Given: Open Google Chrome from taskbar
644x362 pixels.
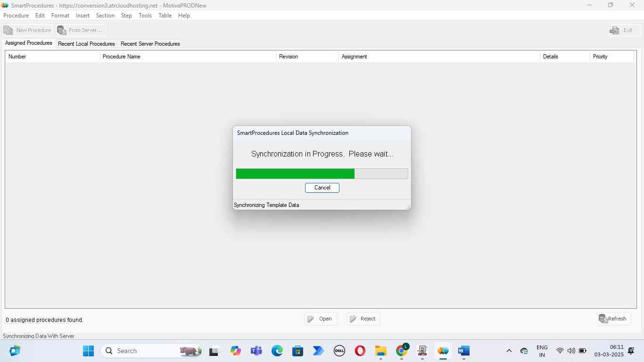Looking at the screenshot, I should 402,351.
